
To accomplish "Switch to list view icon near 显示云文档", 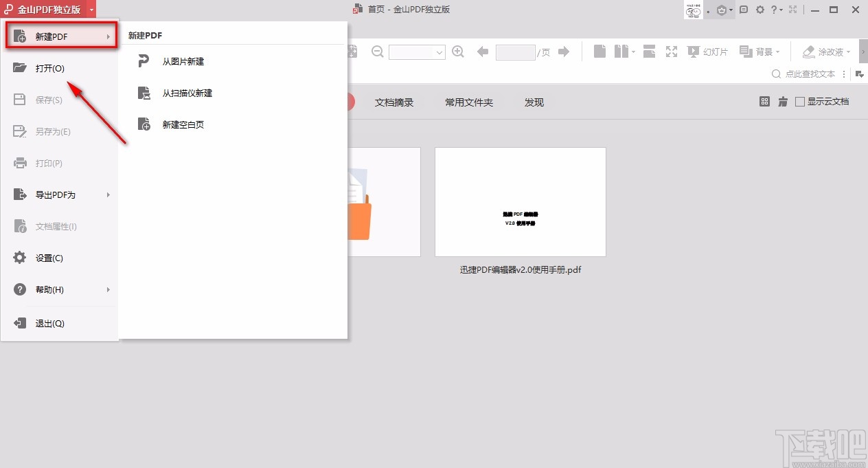I will click(x=783, y=101).
